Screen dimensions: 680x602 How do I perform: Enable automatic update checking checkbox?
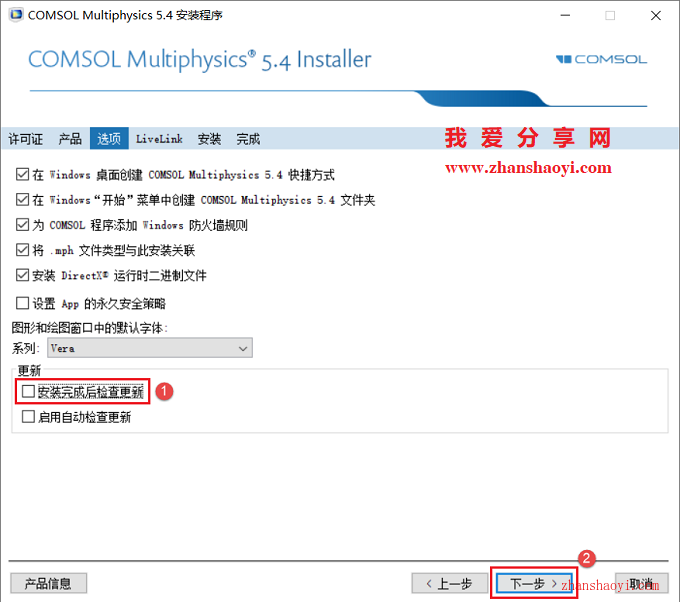(28, 416)
